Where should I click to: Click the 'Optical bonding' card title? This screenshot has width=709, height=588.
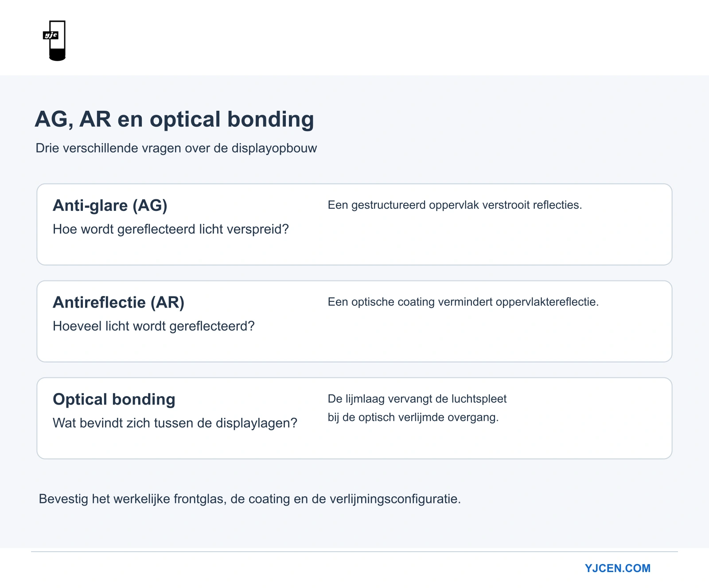pyautogui.click(x=114, y=399)
